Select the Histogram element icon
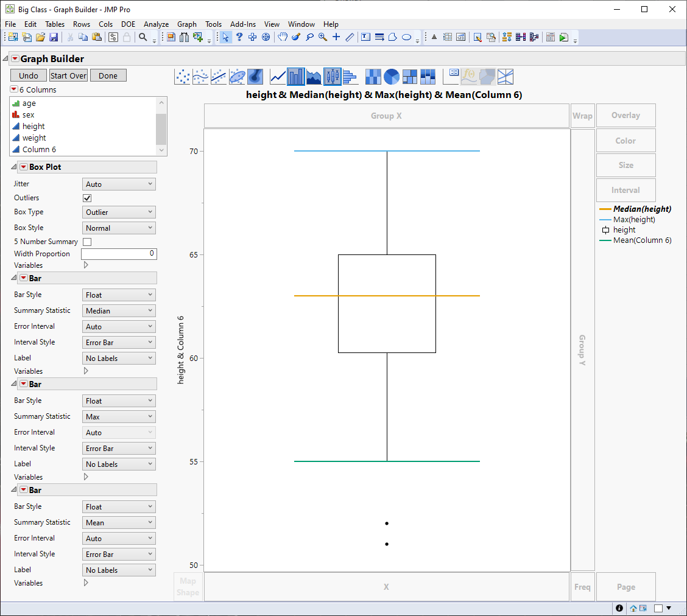 (349, 77)
